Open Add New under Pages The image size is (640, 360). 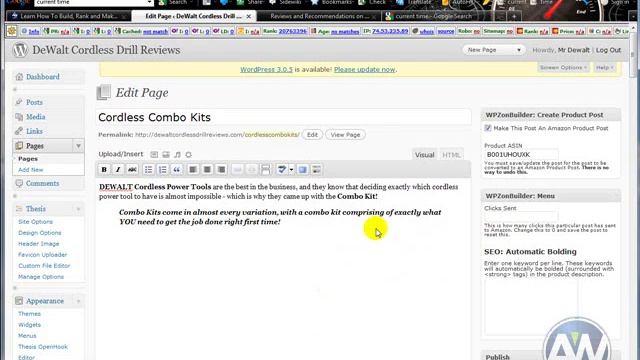(x=31, y=170)
